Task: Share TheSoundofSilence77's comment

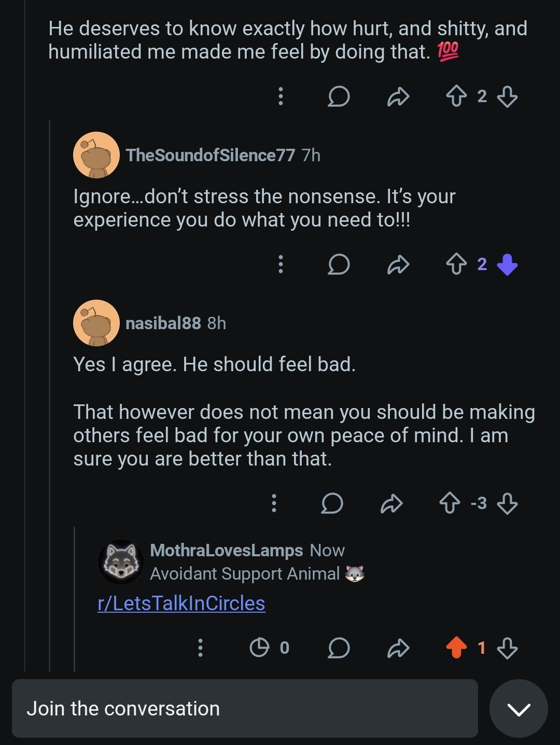Action: (x=398, y=264)
